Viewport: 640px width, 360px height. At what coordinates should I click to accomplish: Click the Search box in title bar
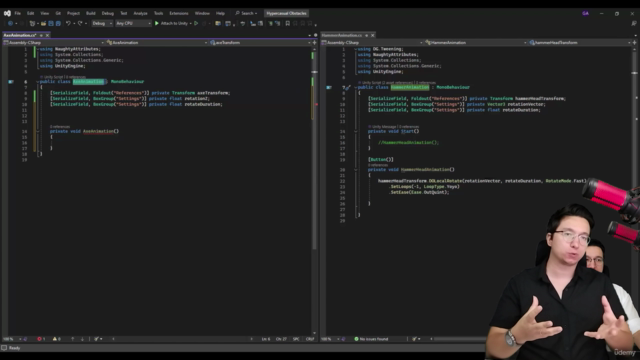pyautogui.click(x=246, y=13)
